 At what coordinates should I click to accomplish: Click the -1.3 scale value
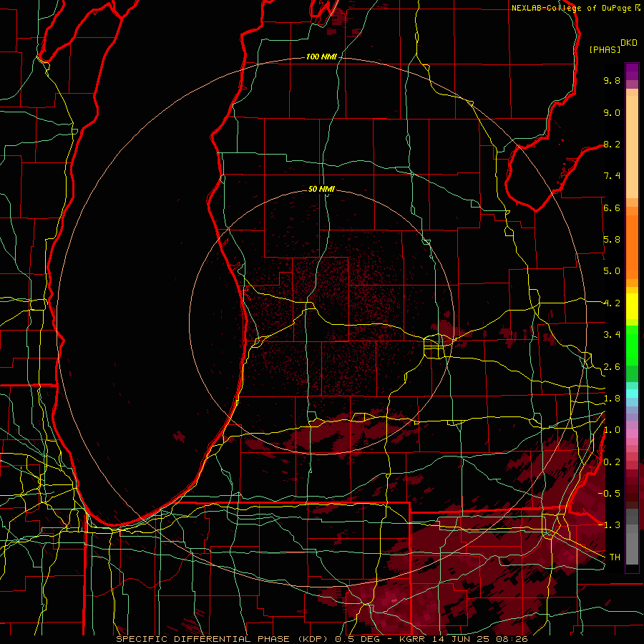609,525
